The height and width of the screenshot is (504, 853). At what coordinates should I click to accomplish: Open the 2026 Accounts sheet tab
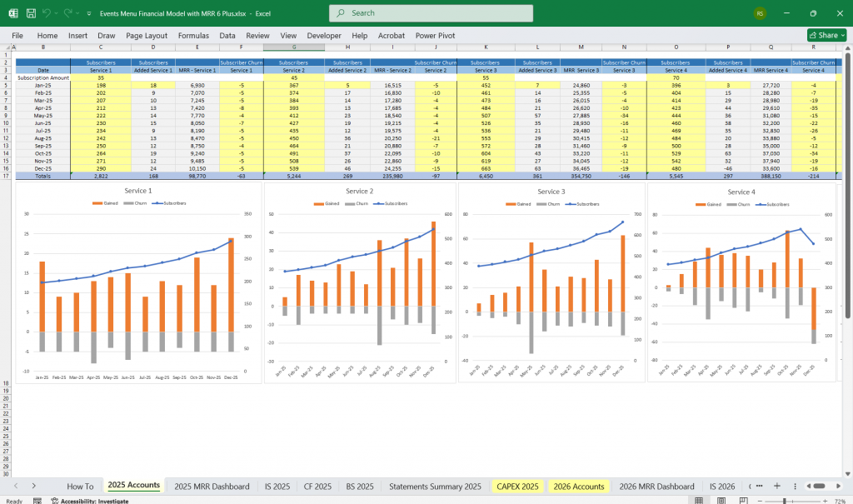(x=579, y=486)
